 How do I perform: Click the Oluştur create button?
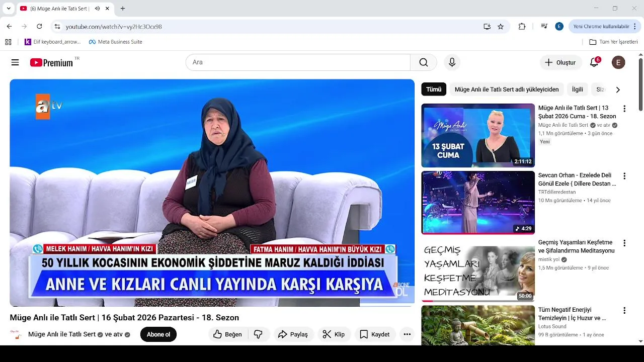560,62
